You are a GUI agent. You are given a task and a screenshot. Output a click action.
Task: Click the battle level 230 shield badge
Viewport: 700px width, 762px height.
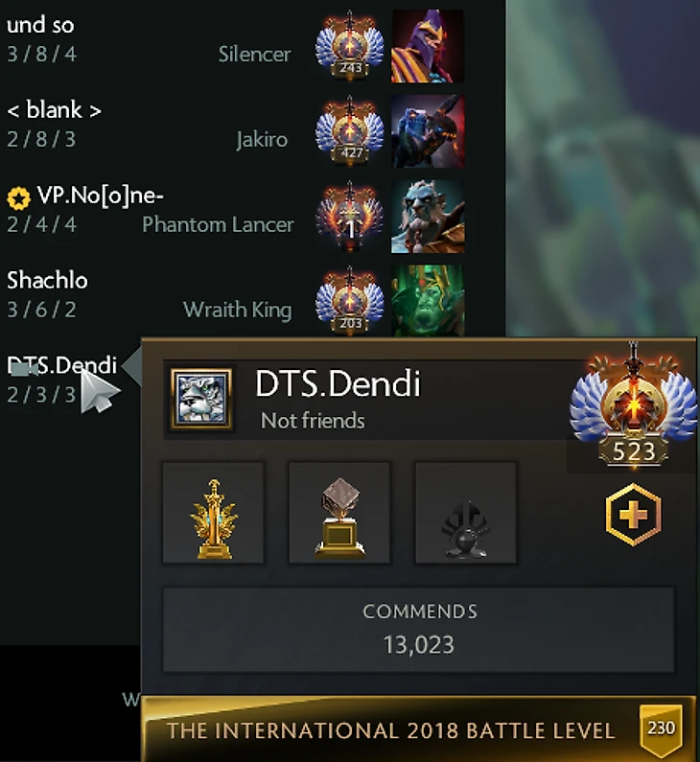[661, 729]
